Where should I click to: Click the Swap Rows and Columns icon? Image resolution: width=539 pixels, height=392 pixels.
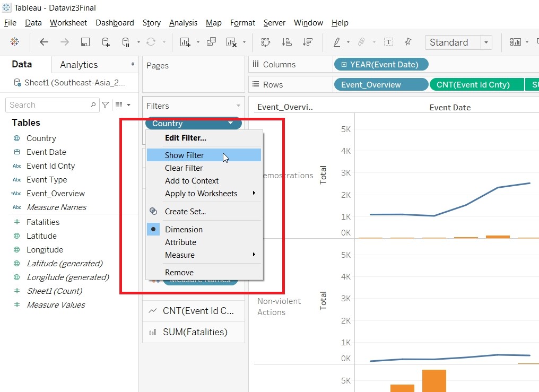click(266, 42)
